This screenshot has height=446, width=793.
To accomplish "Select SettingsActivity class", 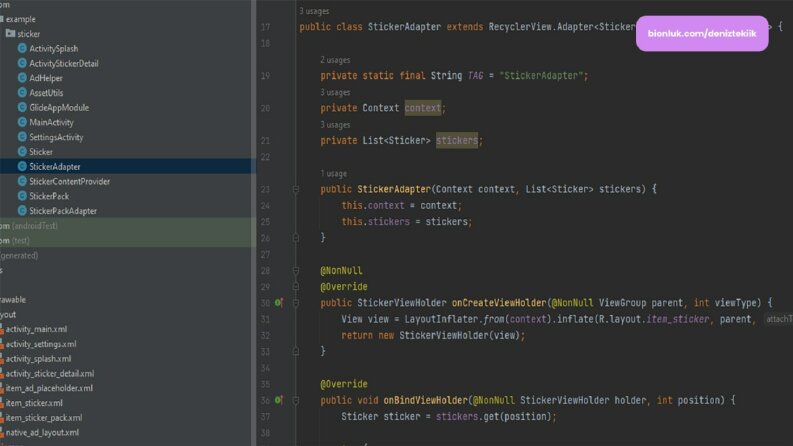I will point(56,137).
